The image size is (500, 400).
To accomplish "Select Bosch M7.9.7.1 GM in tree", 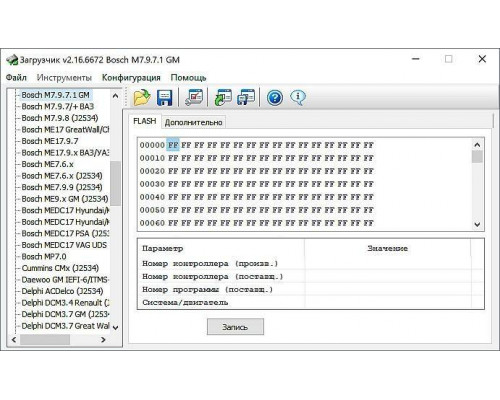I will 55,95.
